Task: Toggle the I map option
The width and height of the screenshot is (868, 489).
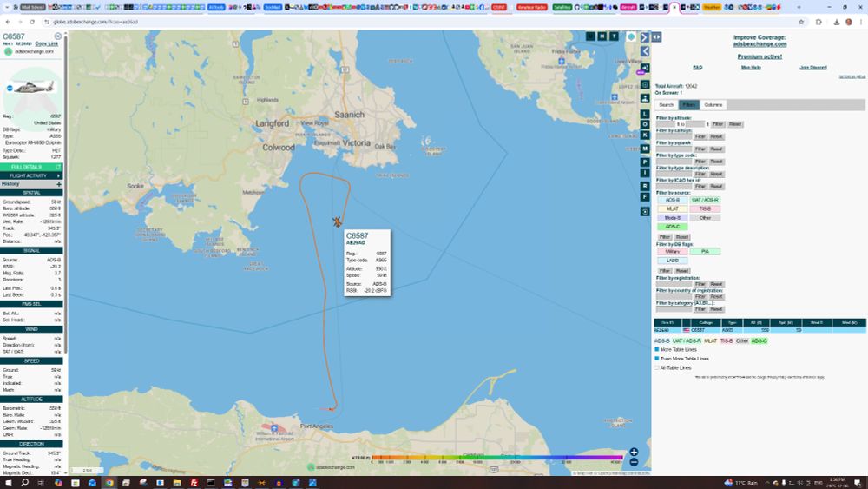Action: [x=645, y=173]
